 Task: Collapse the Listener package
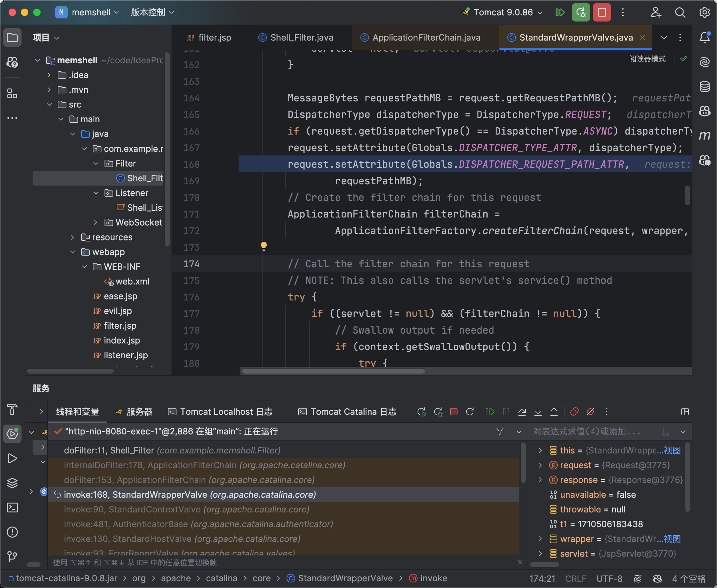96,193
